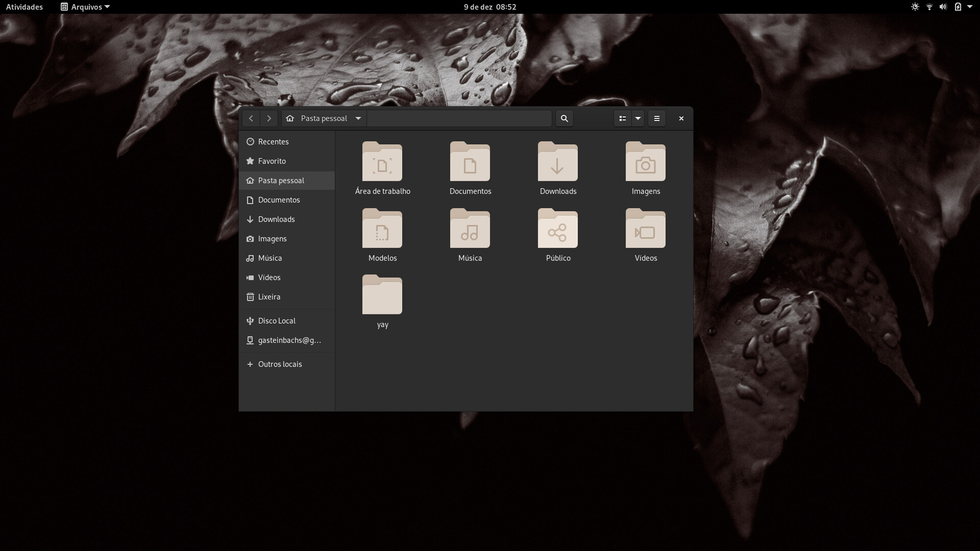This screenshot has height=551, width=980.
Task: Open the Imagens folder with camera icon
Action: click(x=645, y=162)
